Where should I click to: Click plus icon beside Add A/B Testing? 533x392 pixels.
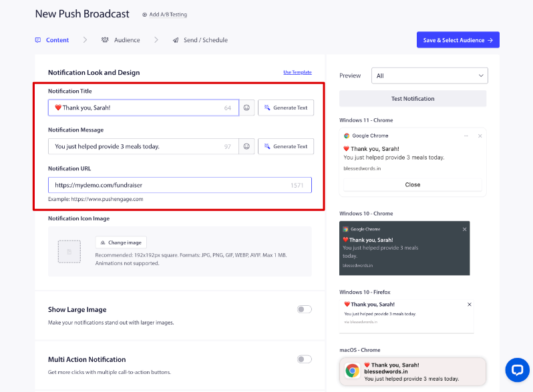144,15
